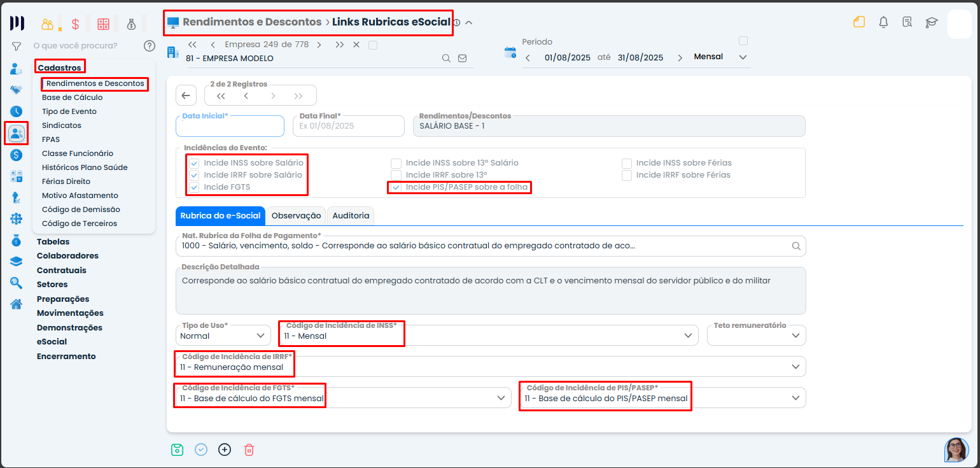Go to previous record in Registros navigator

tap(246, 96)
